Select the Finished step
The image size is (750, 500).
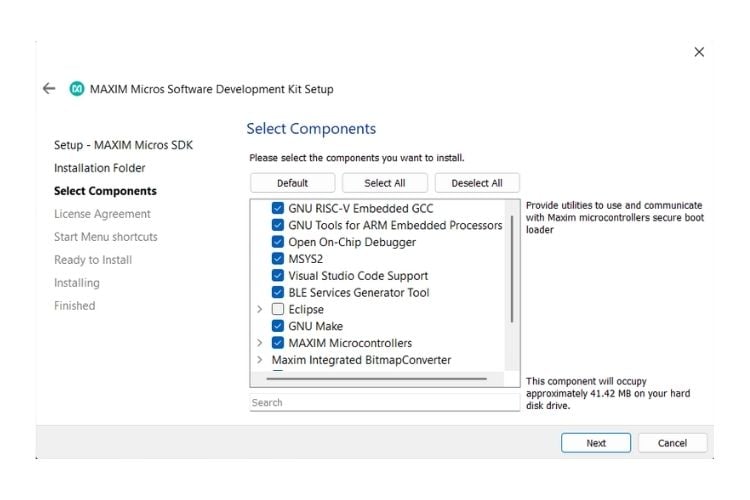(75, 306)
